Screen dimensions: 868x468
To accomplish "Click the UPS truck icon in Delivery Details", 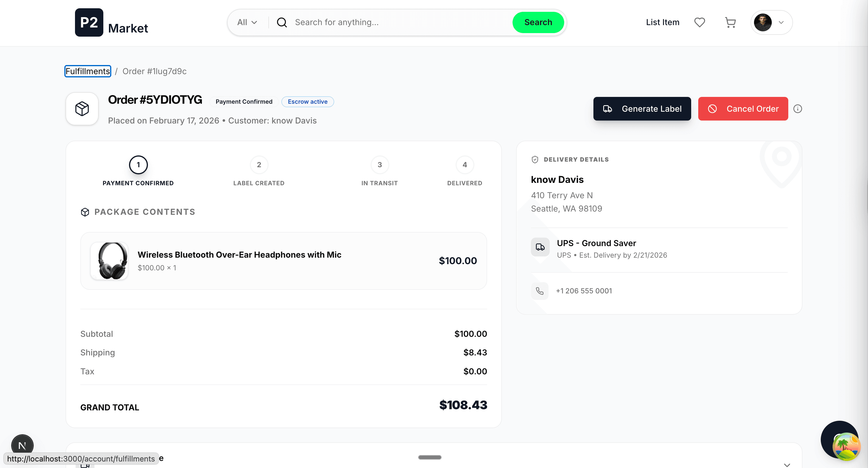I will [x=540, y=247].
